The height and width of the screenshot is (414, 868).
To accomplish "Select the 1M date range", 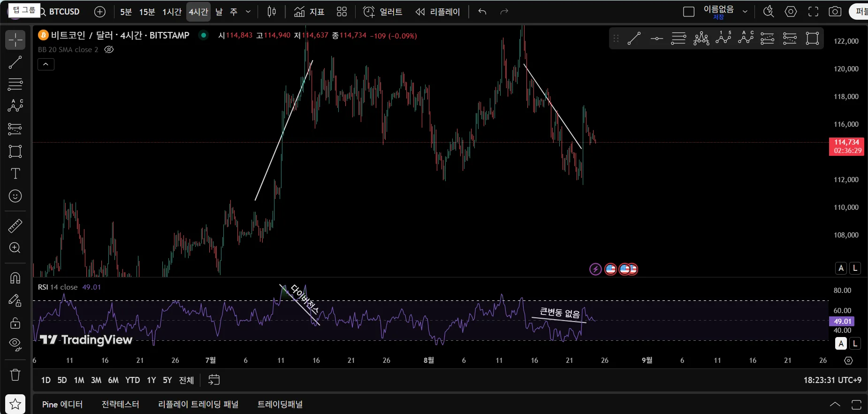I will pos(79,380).
